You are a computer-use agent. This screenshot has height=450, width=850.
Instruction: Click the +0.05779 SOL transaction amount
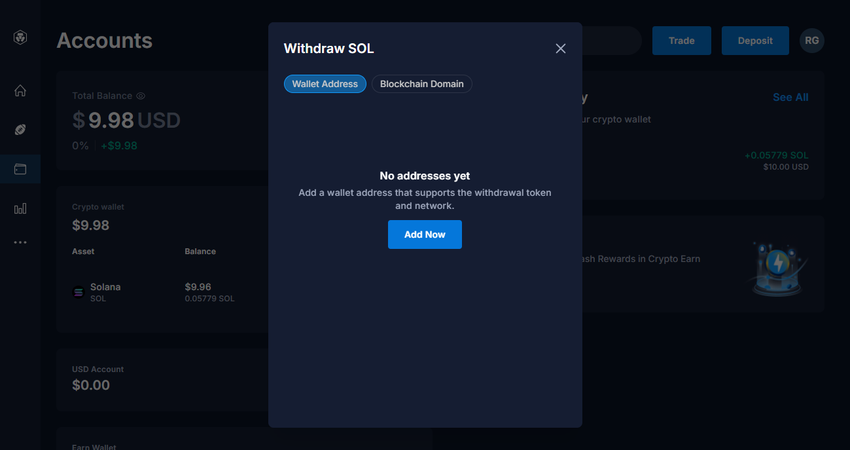coord(776,156)
